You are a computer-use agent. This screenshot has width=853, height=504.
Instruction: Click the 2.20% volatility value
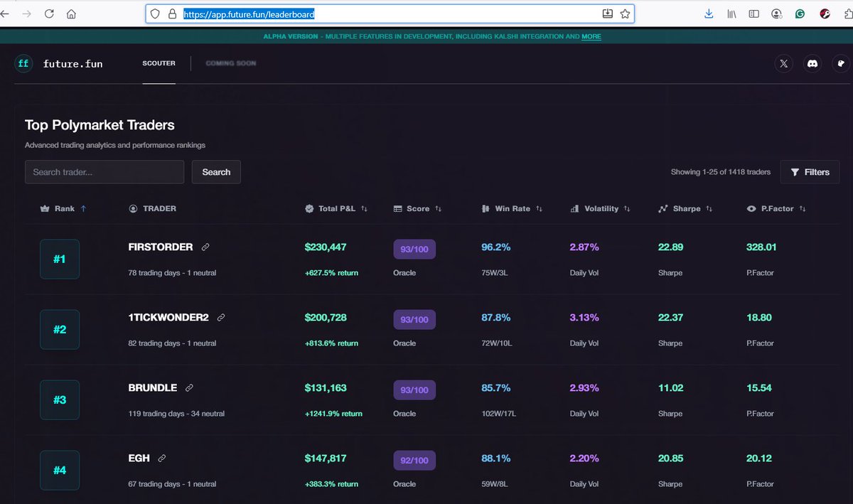584,459
